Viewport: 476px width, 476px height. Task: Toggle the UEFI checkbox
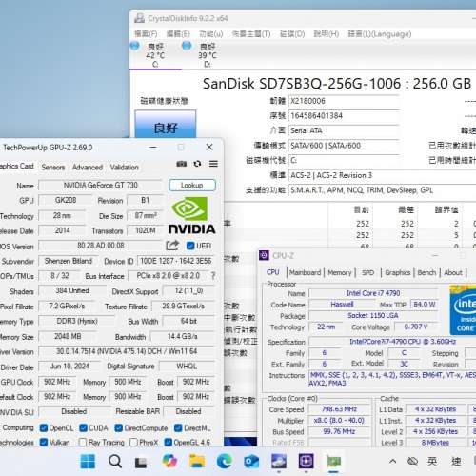(190, 246)
